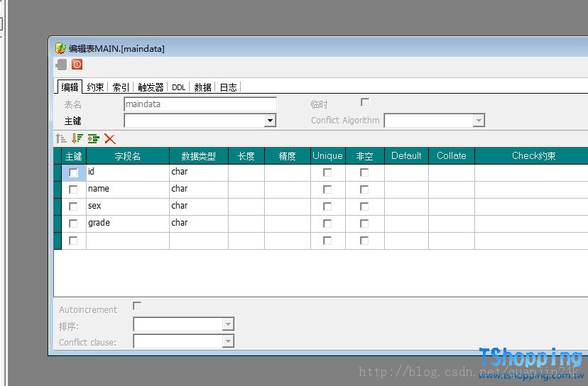Toggle the 临时 checkbox

point(364,102)
